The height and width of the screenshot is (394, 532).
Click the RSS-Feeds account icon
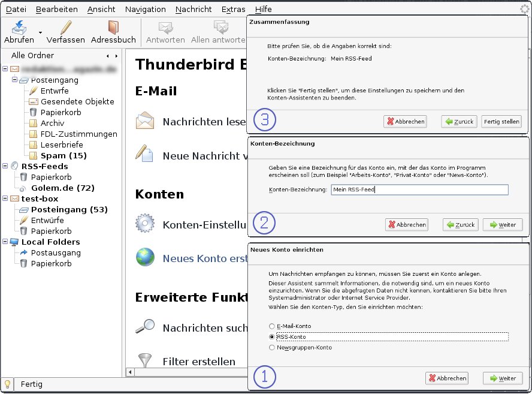pos(14,166)
